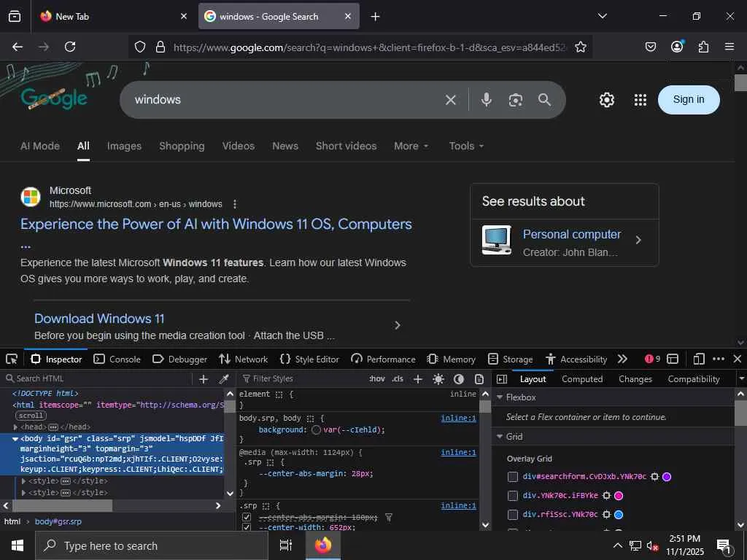Open Google apps grid
This screenshot has height=560, width=747.
640,100
